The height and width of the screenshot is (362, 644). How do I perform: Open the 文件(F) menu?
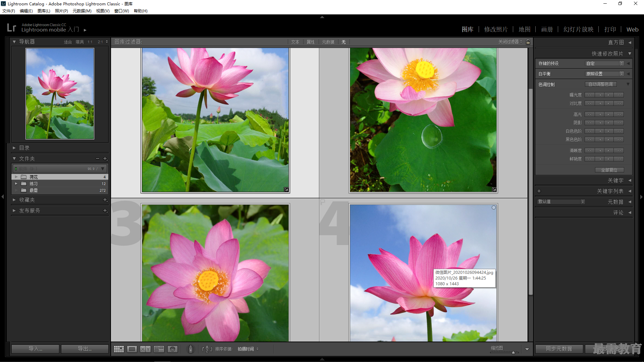tap(8, 11)
